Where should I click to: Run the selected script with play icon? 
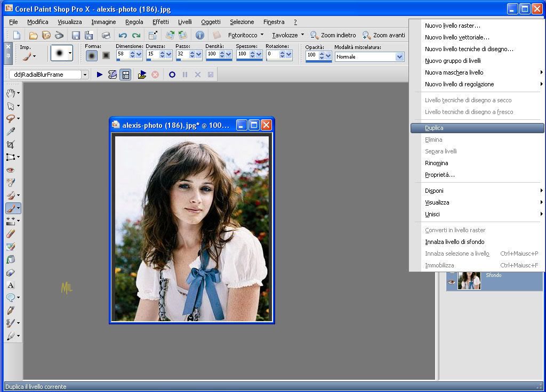[99, 75]
